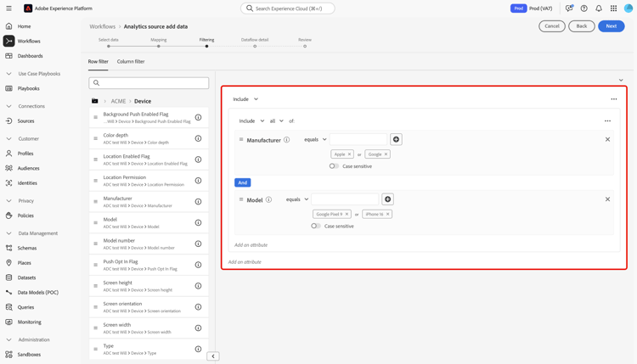637x364 pixels.
Task: Add value with Manufacturer plus button
Action: point(396,140)
